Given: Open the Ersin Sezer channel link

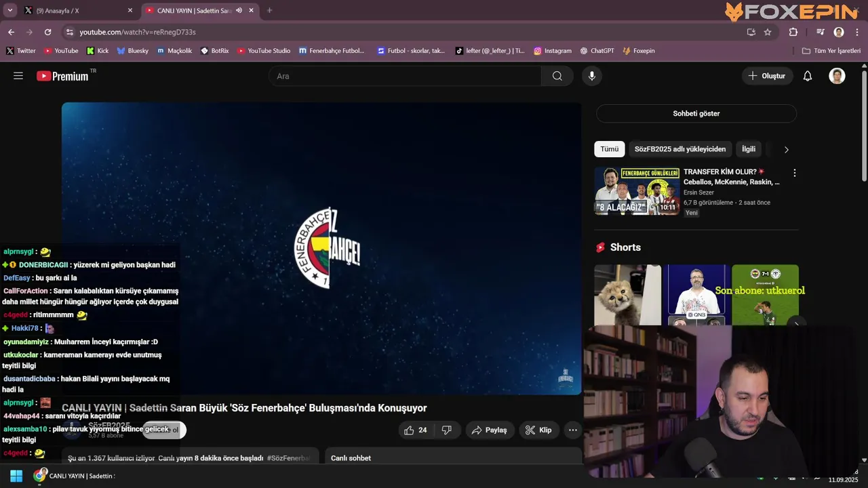Looking at the screenshot, I should coord(698,192).
